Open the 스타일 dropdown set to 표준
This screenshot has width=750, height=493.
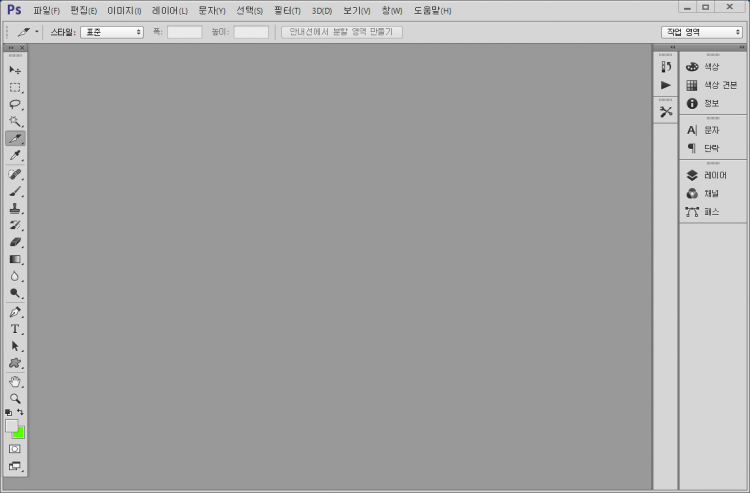point(112,32)
